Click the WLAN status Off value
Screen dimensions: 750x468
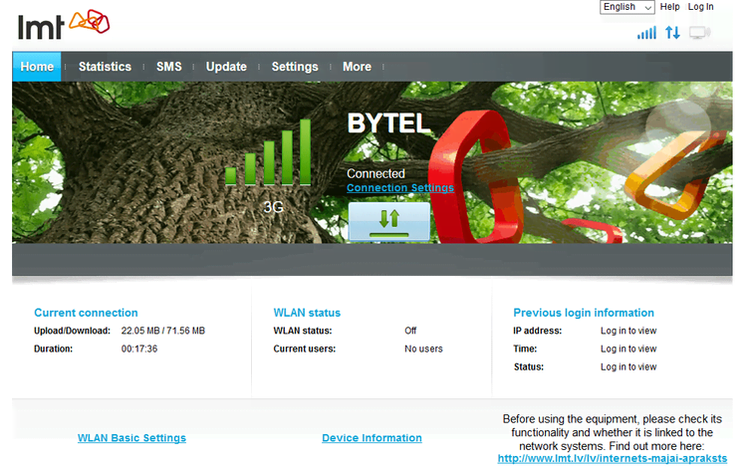pos(410,331)
